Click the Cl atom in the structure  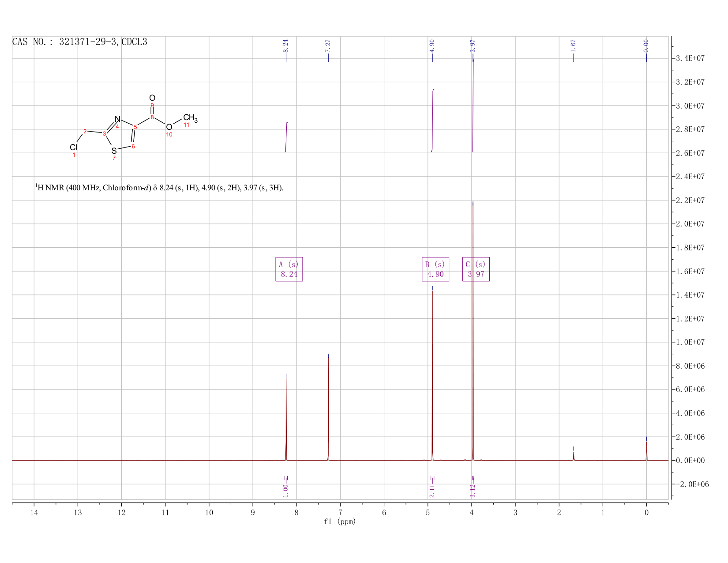click(x=74, y=147)
